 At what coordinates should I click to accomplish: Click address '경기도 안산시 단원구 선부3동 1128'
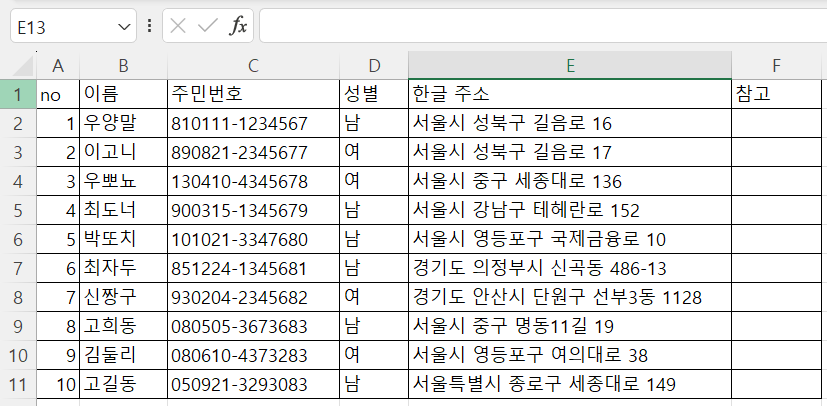click(x=570, y=297)
